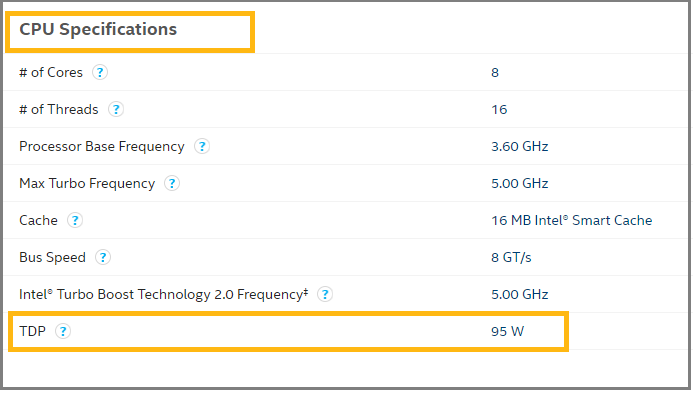
Task: Click the 16 threads value
Action: tap(499, 109)
